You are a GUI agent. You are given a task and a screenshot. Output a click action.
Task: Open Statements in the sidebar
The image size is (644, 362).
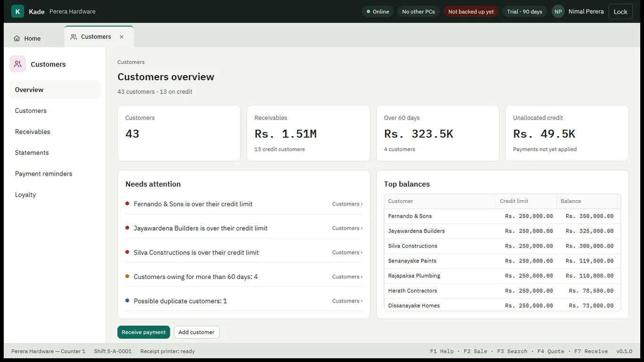tap(55, 153)
